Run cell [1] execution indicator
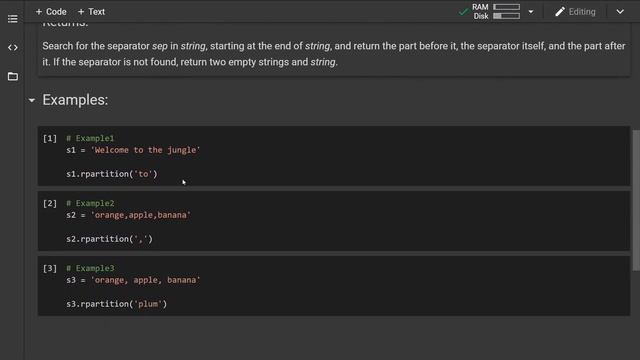The width and height of the screenshot is (640, 360). 50,138
